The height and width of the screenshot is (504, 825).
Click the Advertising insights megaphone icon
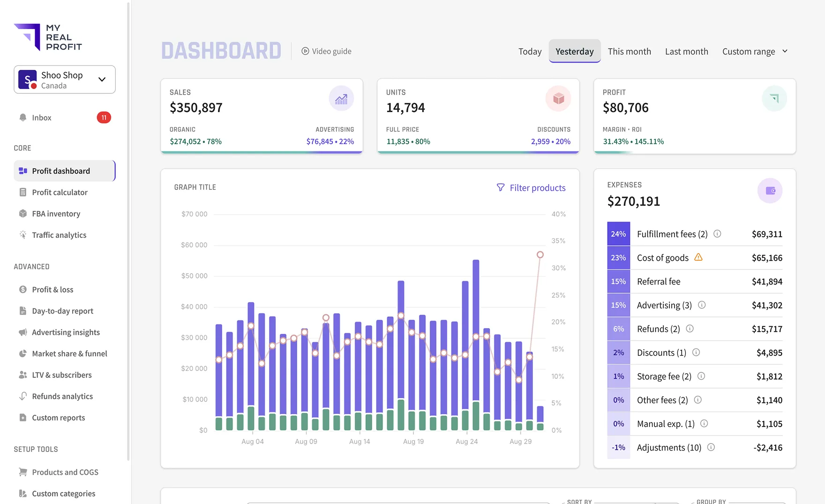point(22,332)
